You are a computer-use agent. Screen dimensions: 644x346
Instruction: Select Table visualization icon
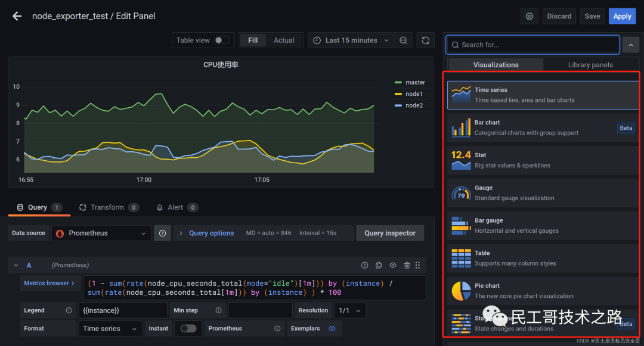pos(461,258)
